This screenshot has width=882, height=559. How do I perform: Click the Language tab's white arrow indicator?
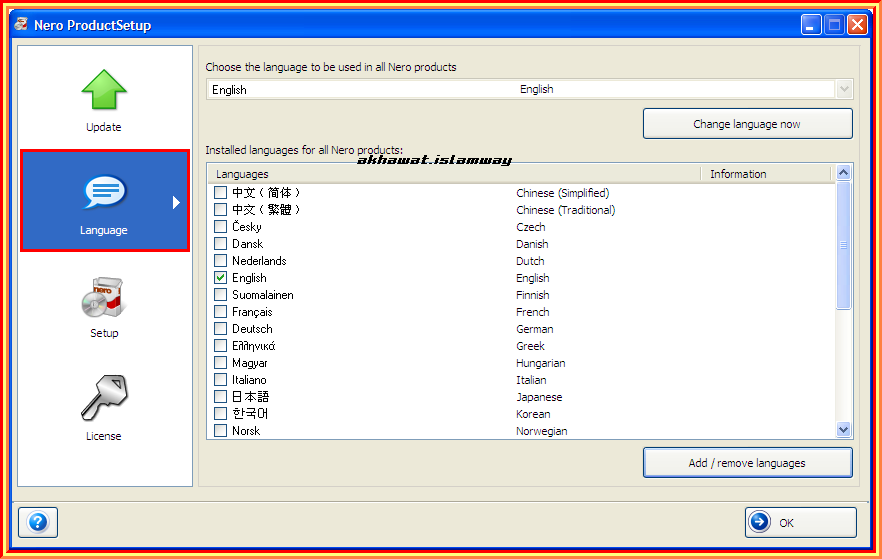coord(176,202)
